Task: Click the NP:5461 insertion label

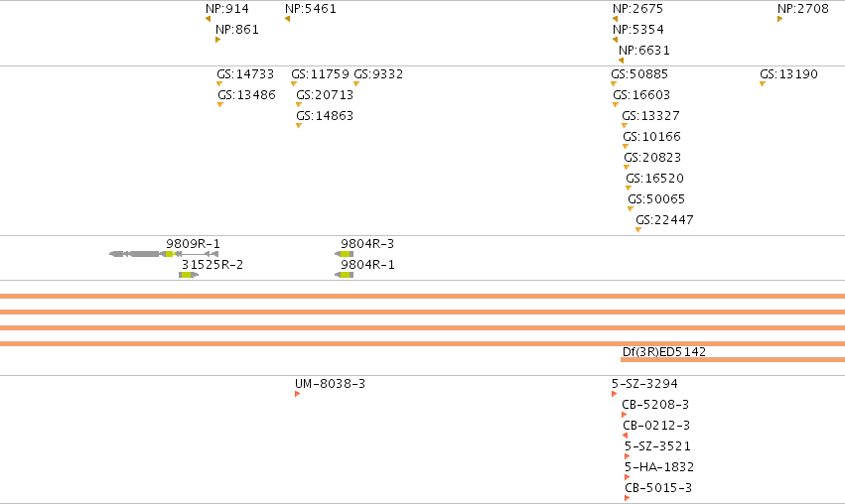Action: (x=311, y=9)
